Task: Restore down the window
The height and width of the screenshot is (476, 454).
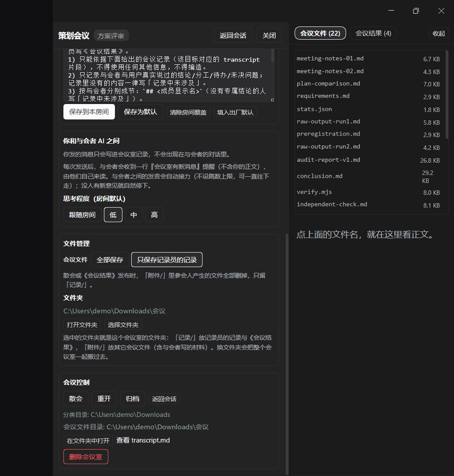Action: click(416, 11)
